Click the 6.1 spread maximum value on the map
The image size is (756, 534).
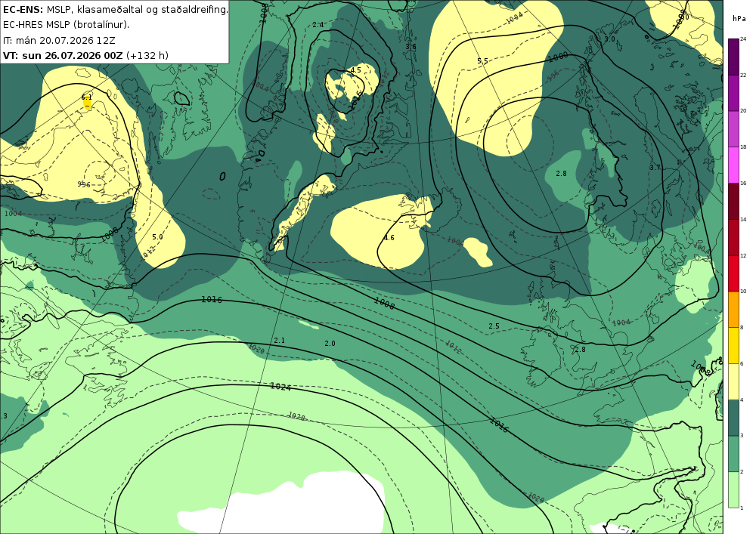(87, 97)
